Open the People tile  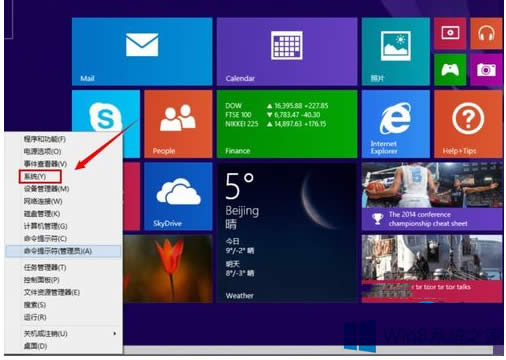pos(178,124)
